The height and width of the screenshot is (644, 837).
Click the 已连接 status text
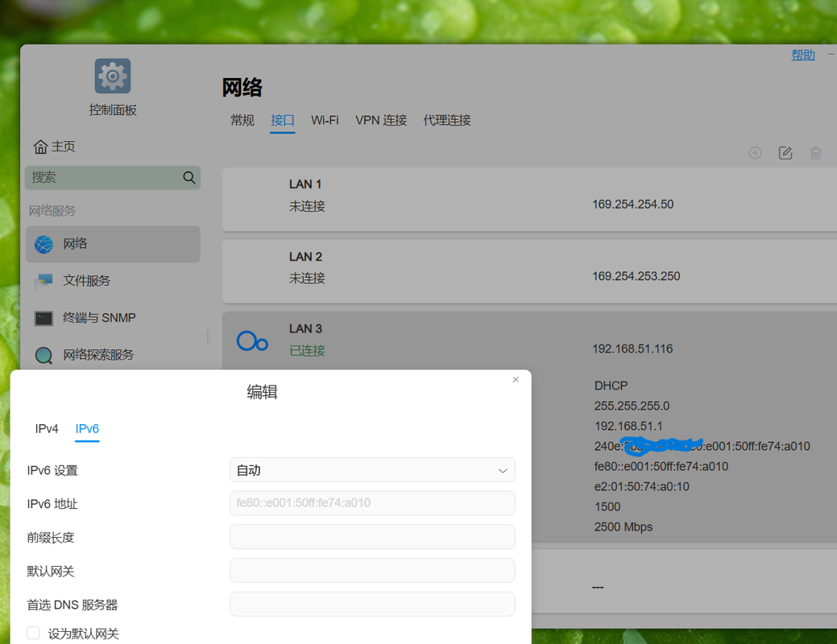pos(307,350)
